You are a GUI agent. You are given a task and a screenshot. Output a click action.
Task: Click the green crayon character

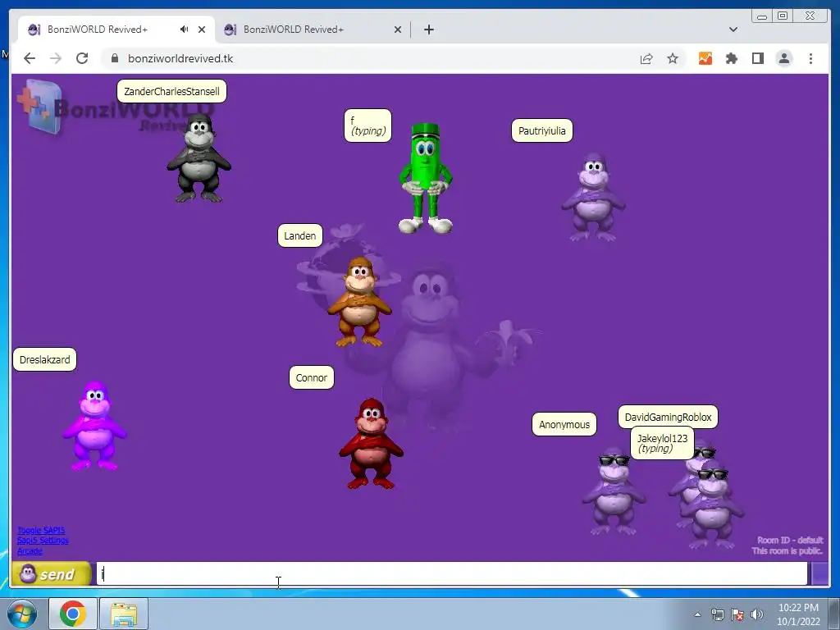tap(426, 178)
